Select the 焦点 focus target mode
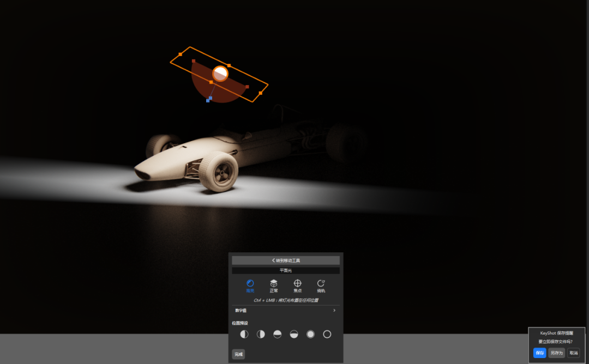589x364 pixels. point(297,286)
